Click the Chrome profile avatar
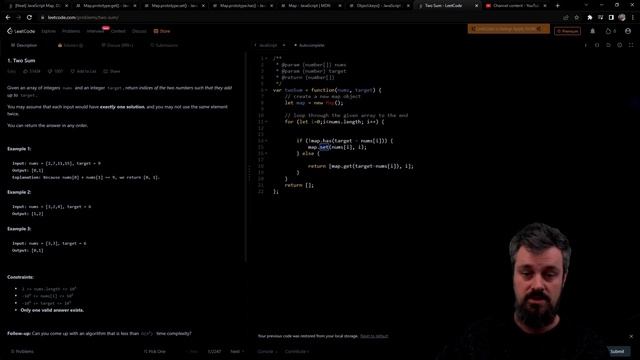The width and height of the screenshot is (640, 360). tap(622, 18)
